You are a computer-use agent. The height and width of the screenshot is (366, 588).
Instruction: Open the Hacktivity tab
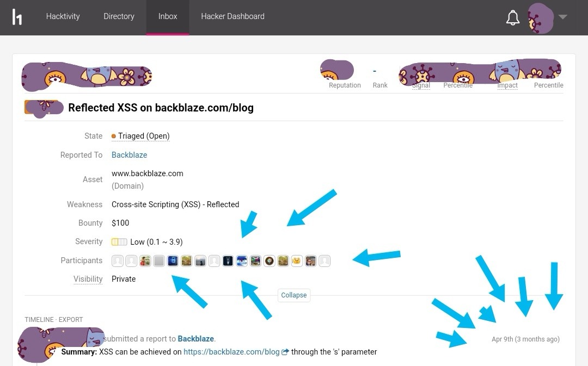click(63, 16)
